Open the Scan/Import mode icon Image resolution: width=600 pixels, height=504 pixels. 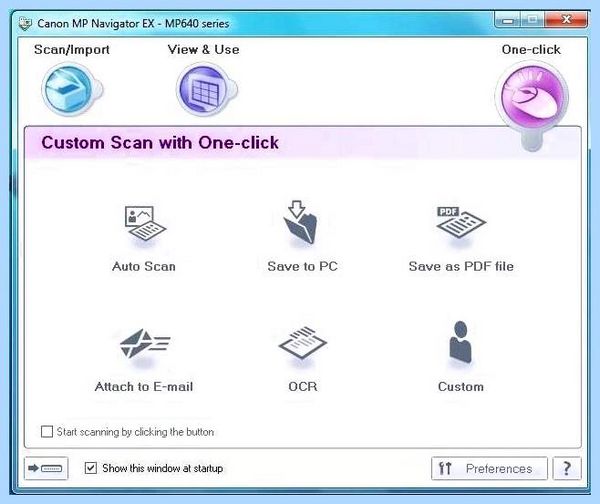click(x=71, y=90)
